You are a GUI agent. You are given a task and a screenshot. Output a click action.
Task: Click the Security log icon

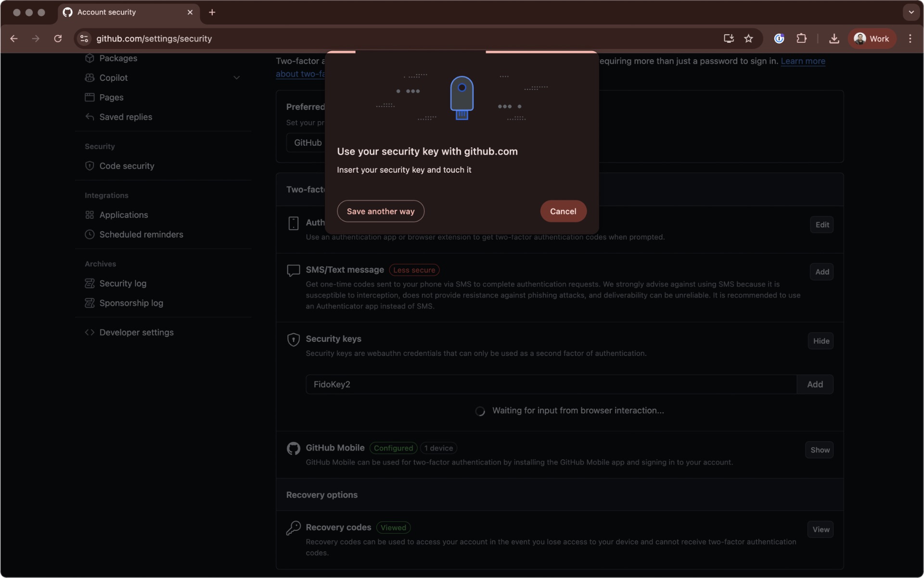(90, 284)
